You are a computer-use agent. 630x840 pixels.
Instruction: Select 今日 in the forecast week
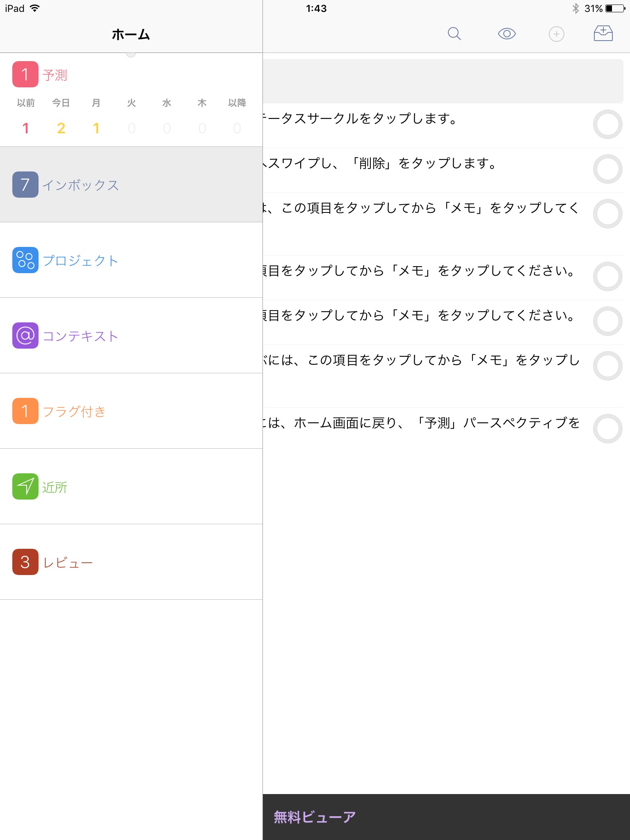[x=61, y=116]
